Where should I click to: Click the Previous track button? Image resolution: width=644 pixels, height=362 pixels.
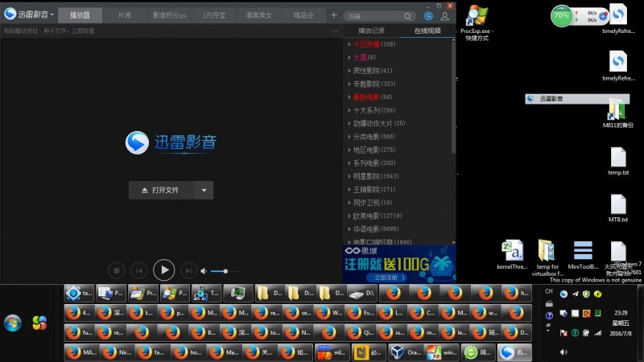(138, 270)
